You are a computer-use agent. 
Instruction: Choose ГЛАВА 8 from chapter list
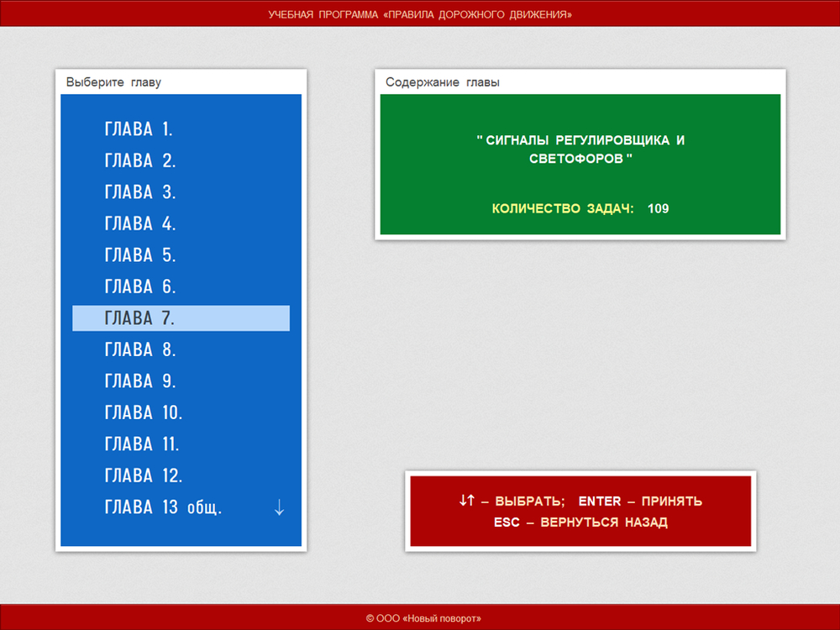pos(140,349)
